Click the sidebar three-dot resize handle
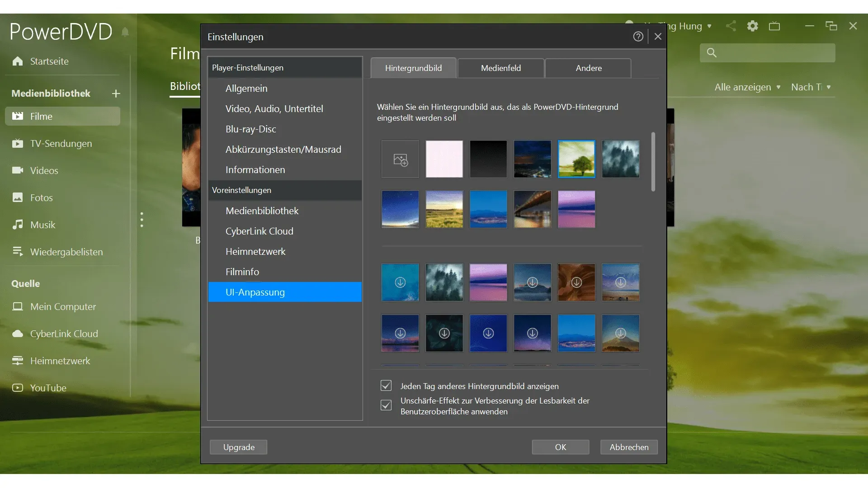Screen dimensions: 868x488 [142, 220]
